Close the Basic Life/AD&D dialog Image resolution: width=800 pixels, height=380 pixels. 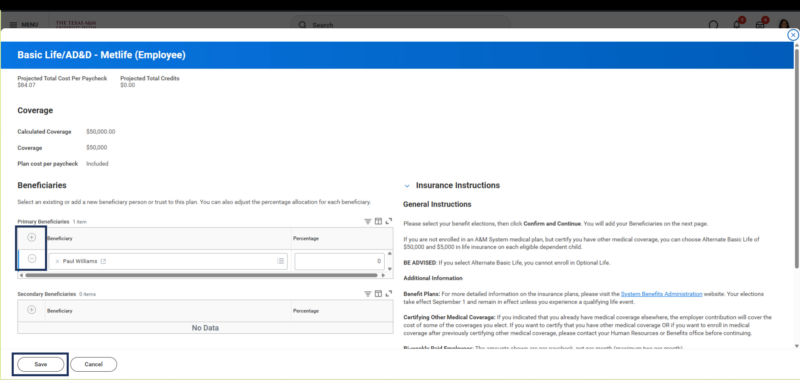[793, 35]
